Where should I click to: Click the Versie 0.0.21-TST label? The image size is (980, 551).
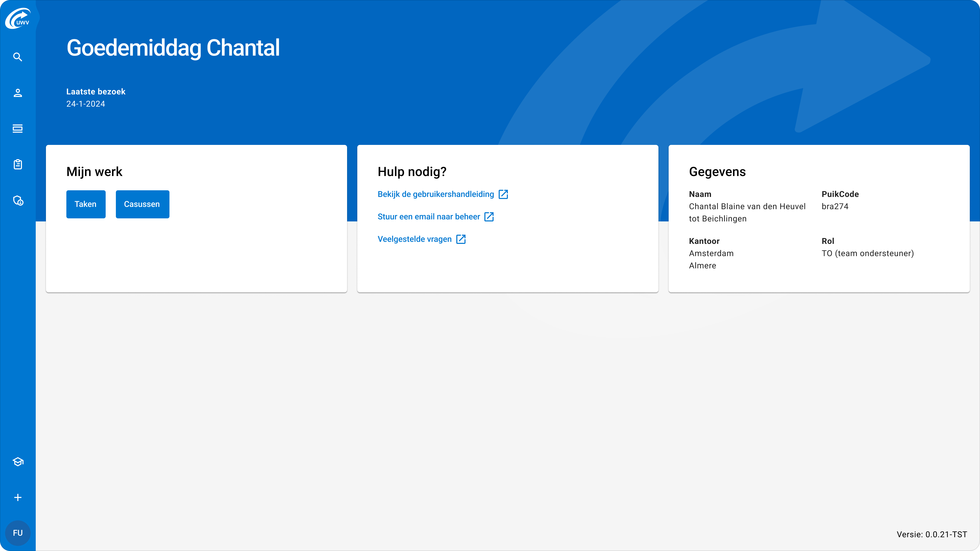tap(932, 534)
